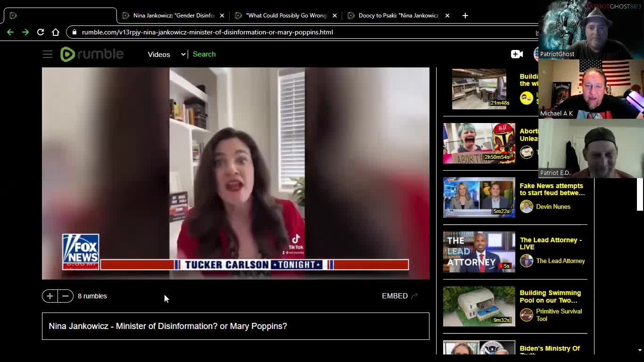644x362 pixels.
Task: Open Fake News attempts to start feud video
Action: click(552, 189)
